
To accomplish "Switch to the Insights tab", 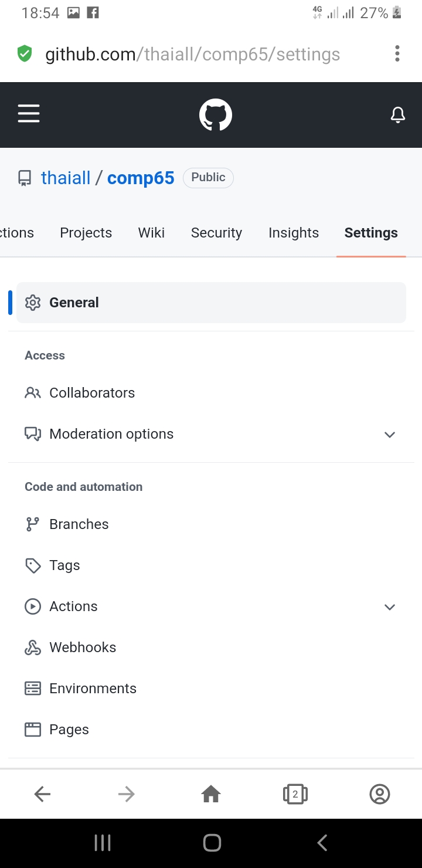I will [294, 233].
